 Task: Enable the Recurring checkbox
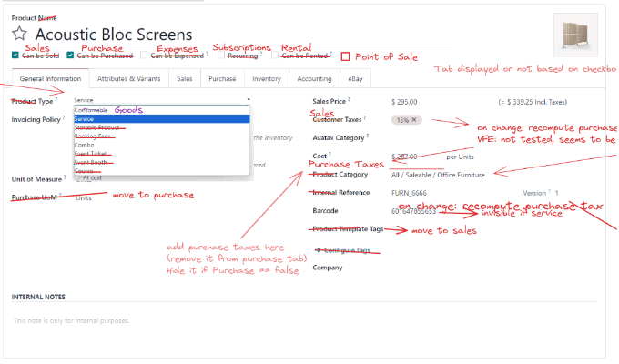[x=219, y=56]
